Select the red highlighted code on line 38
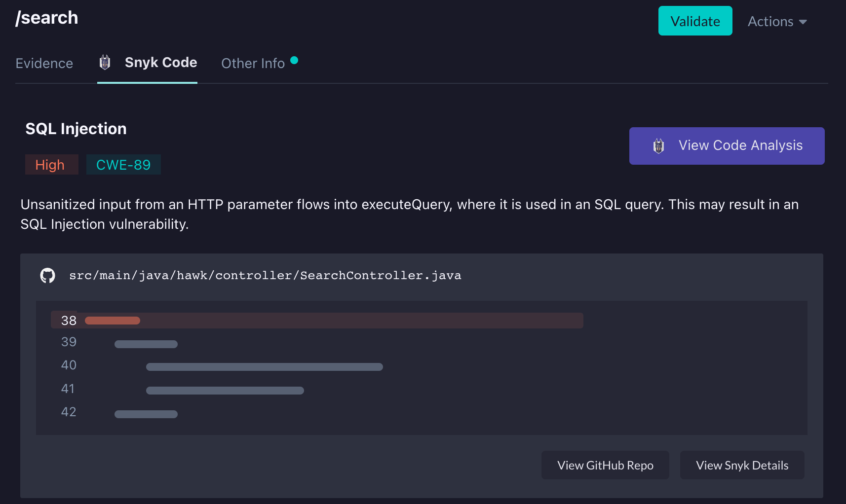 tap(112, 320)
